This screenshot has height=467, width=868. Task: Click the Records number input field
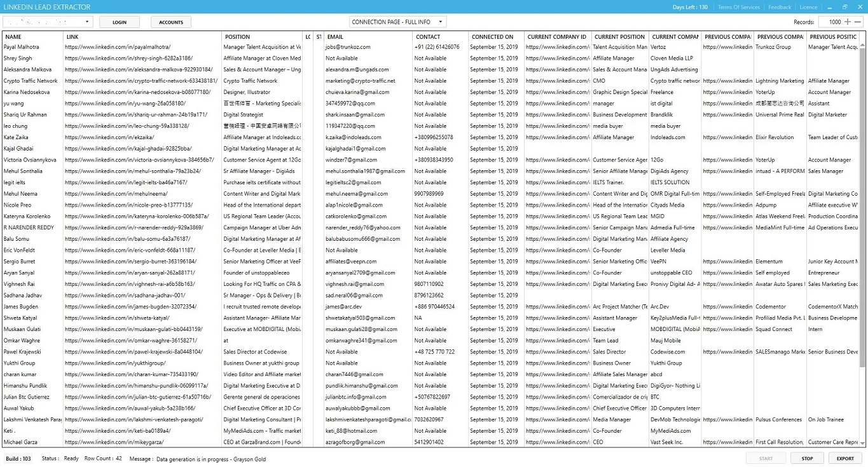(831, 22)
